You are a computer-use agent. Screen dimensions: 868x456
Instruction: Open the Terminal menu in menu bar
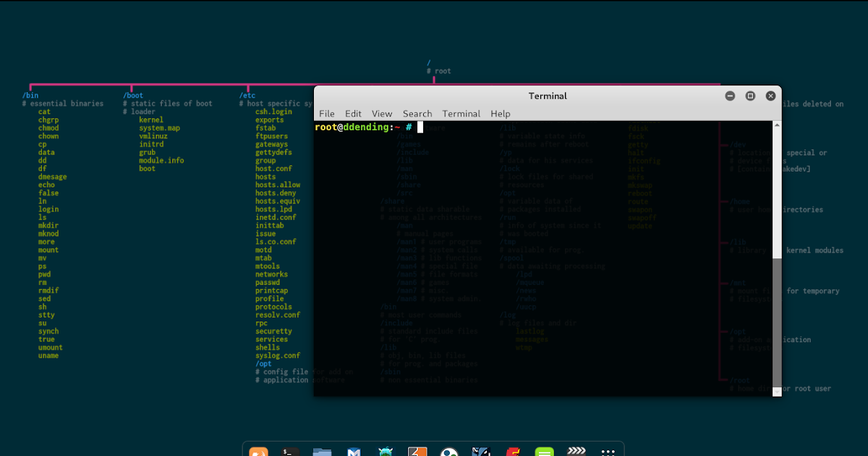point(461,114)
